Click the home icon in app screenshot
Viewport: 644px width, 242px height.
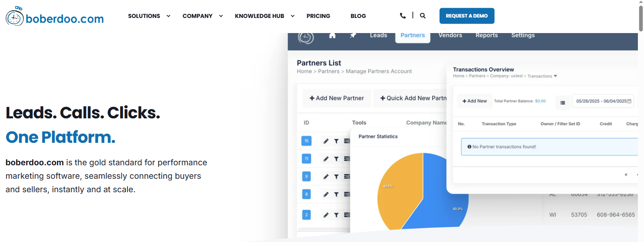click(x=332, y=36)
